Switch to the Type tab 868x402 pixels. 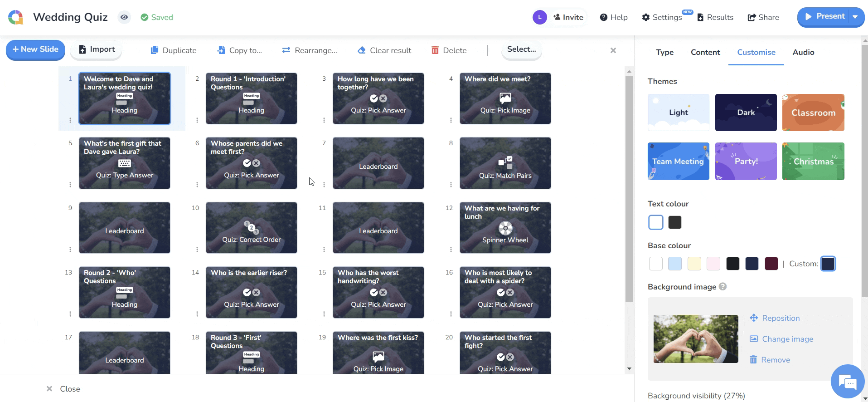pyautogui.click(x=665, y=52)
